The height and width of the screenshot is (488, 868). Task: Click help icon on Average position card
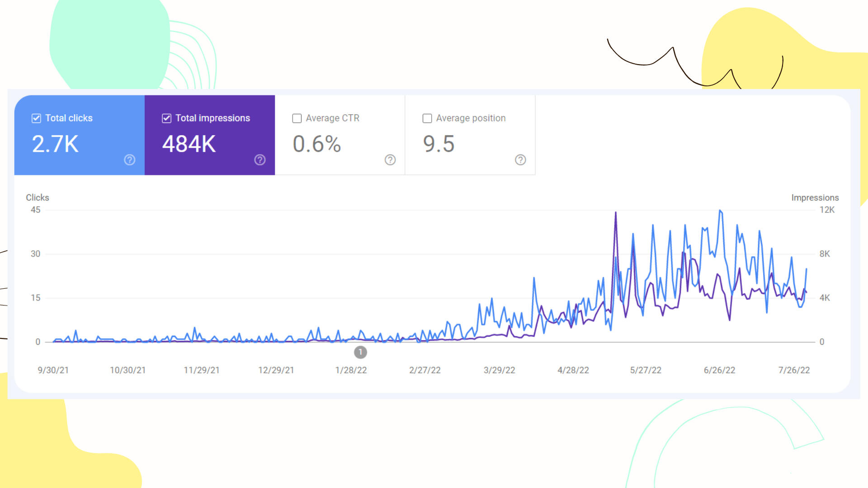pos(520,160)
